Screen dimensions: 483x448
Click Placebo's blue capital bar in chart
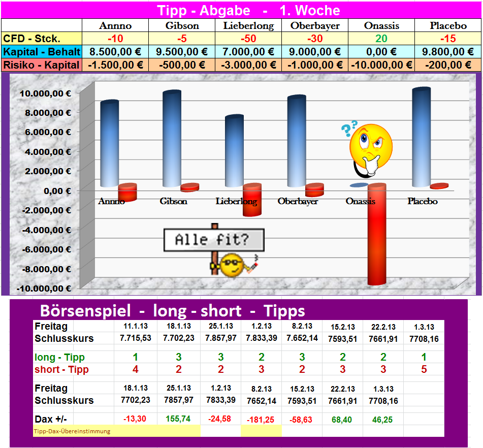tap(422, 137)
